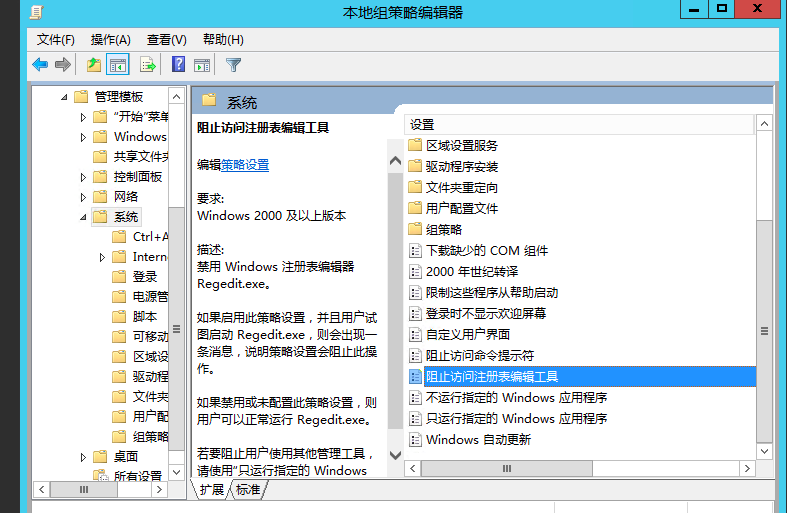Click the policy icon beside 登录时不显示欢迎屏幕
This screenshot has width=787, height=513.
pos(415,313)
